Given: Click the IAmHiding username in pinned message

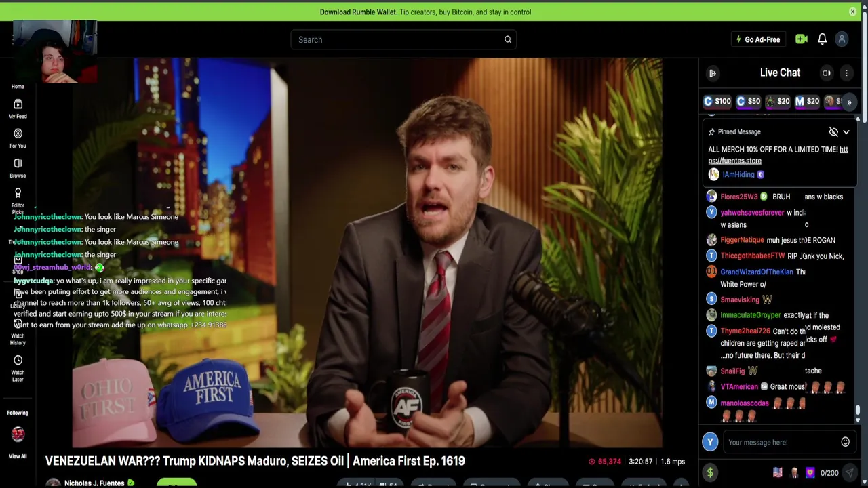Looking at the screenshot, I should click(x=738, y=175).
